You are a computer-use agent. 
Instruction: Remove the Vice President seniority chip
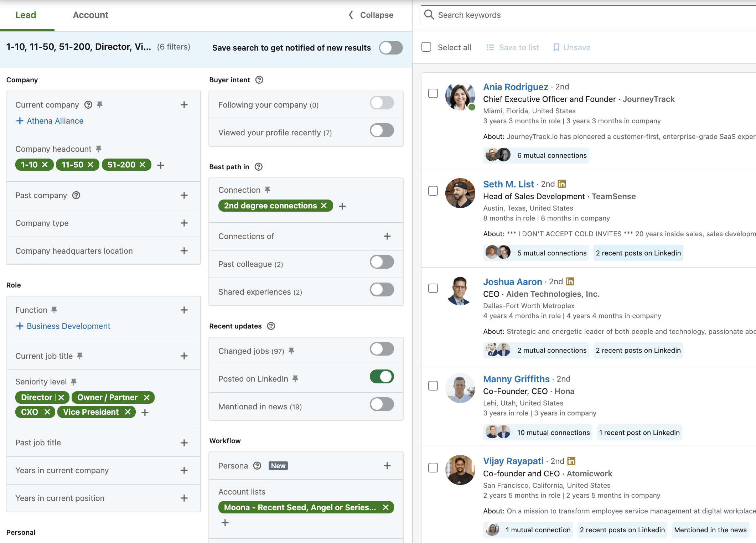[x=128, y=412]
